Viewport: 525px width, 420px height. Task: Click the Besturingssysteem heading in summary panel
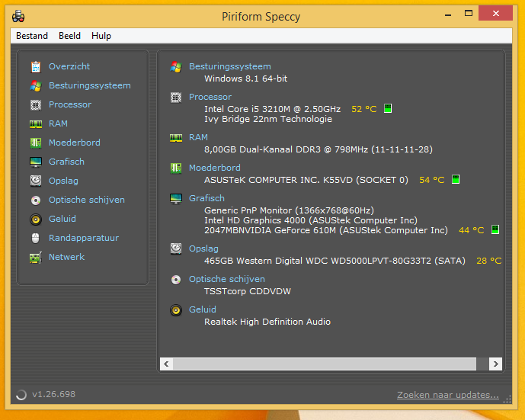pos(229,66)
